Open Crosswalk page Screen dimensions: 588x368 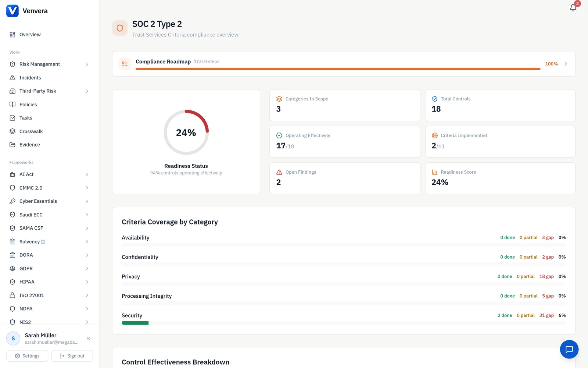click(x=49, y=131)
